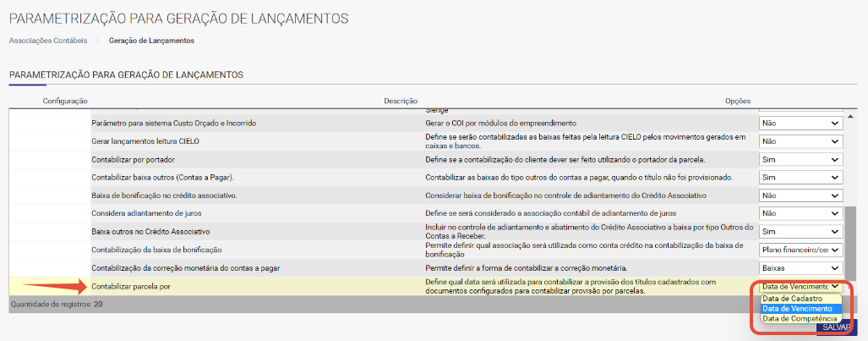
Task: Select 'Parâmetro para sistema Custo Orçado e Incorrido' label
Action: pyautogui.click(x=174, y=123)
